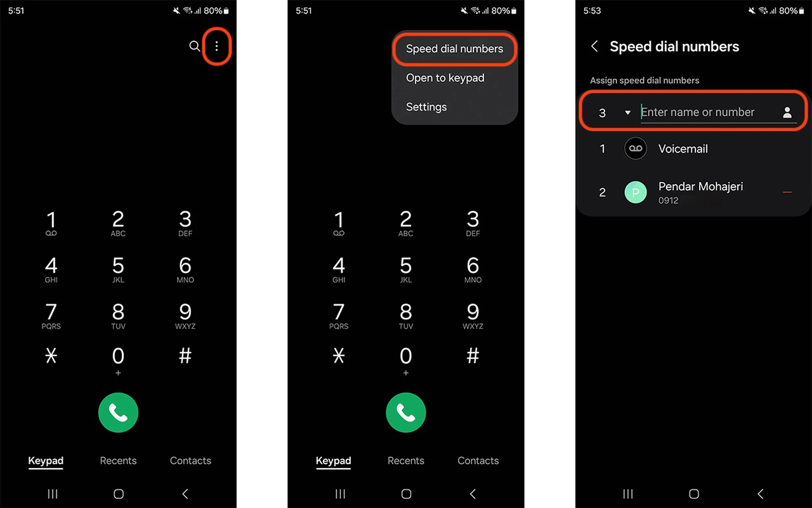This screenshot has width=812, height=508.
Task: Click Open to keypad option in dropdown
Action: 446,77
